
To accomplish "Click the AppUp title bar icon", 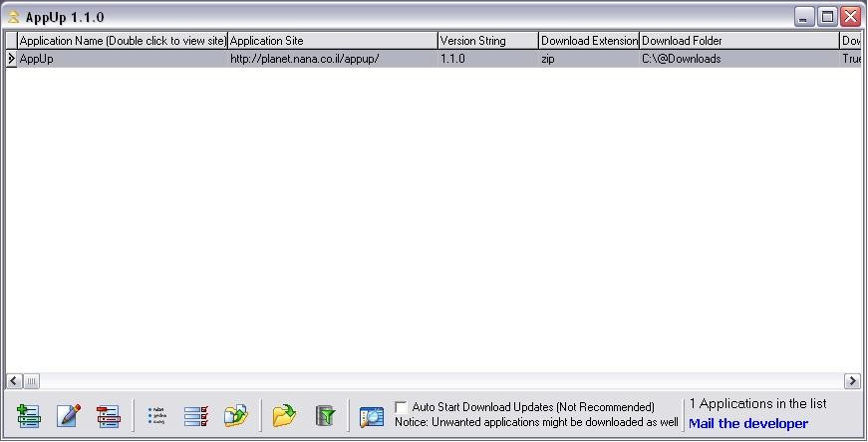I will [x=13, y=17].
